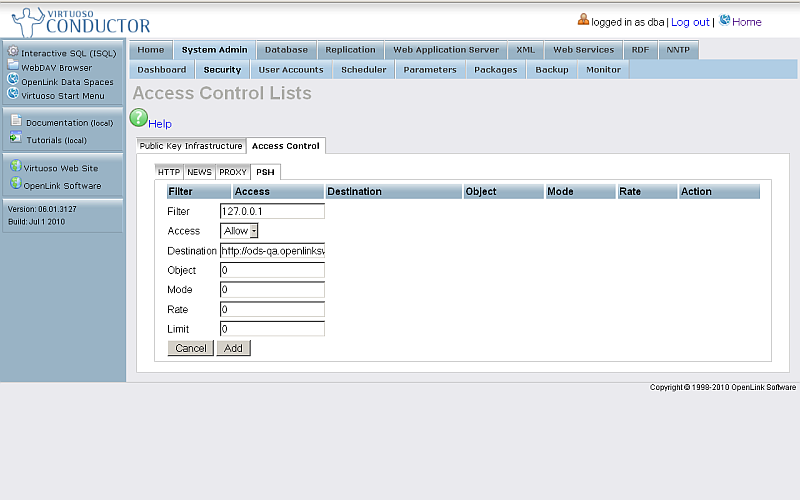Select the NNTP tab
800x500 pixels.
678,50
